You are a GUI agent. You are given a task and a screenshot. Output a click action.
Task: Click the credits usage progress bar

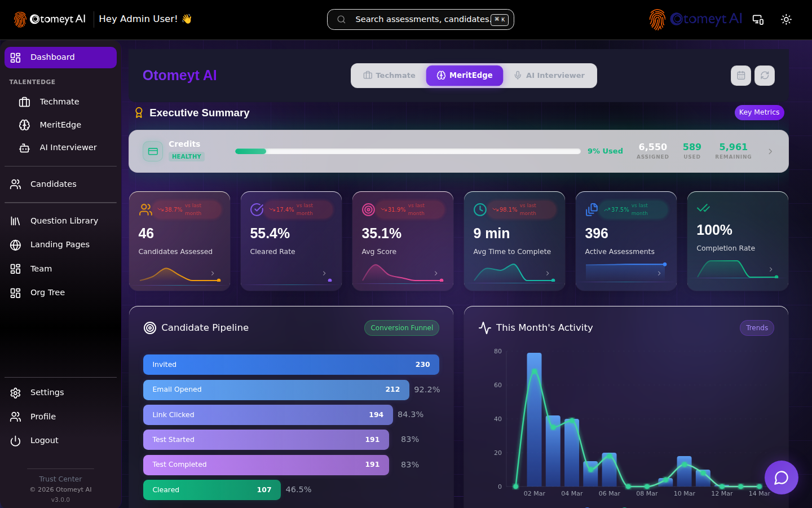[408, 151]
